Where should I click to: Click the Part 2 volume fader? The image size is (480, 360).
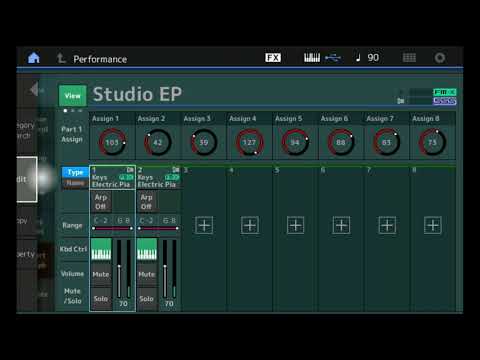pyautogui.click(x=165, y=269)
